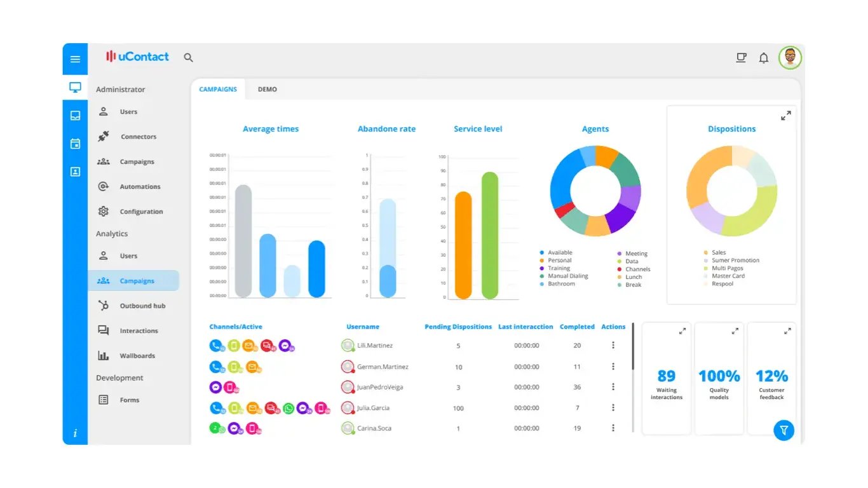Expand the Quality models card
Screen dimensions: 868x488
point(735,331)
